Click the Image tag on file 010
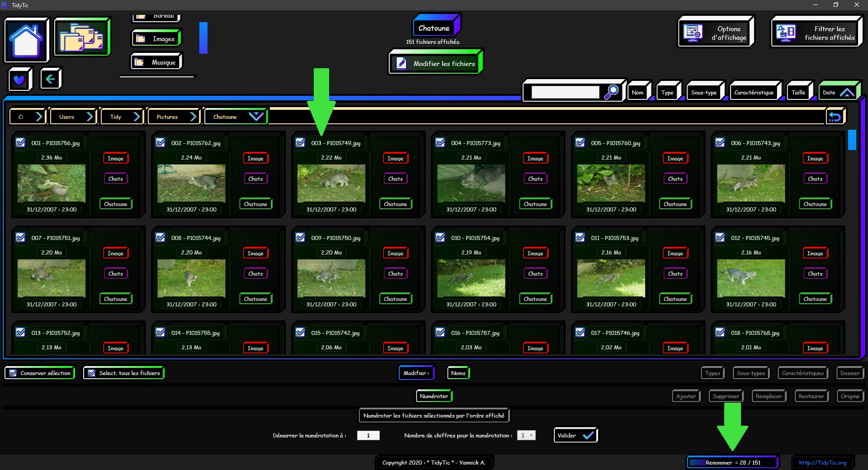 535,254
